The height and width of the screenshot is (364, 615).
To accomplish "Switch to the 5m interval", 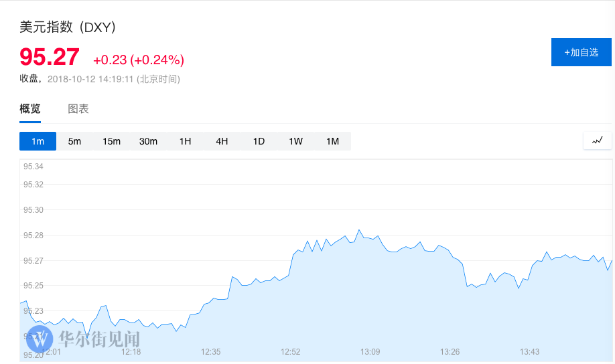I will tap(74, 141).
